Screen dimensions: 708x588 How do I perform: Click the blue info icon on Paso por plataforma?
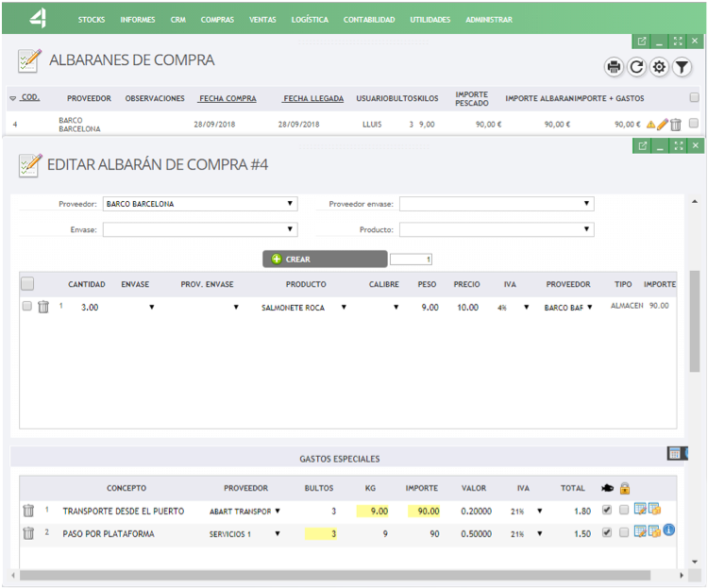click(668, 530)
